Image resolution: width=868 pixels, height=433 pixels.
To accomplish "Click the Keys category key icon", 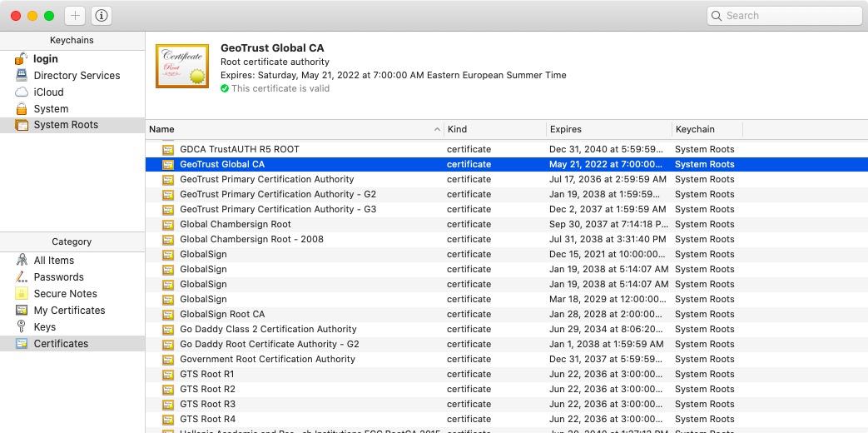I will 21,326.
